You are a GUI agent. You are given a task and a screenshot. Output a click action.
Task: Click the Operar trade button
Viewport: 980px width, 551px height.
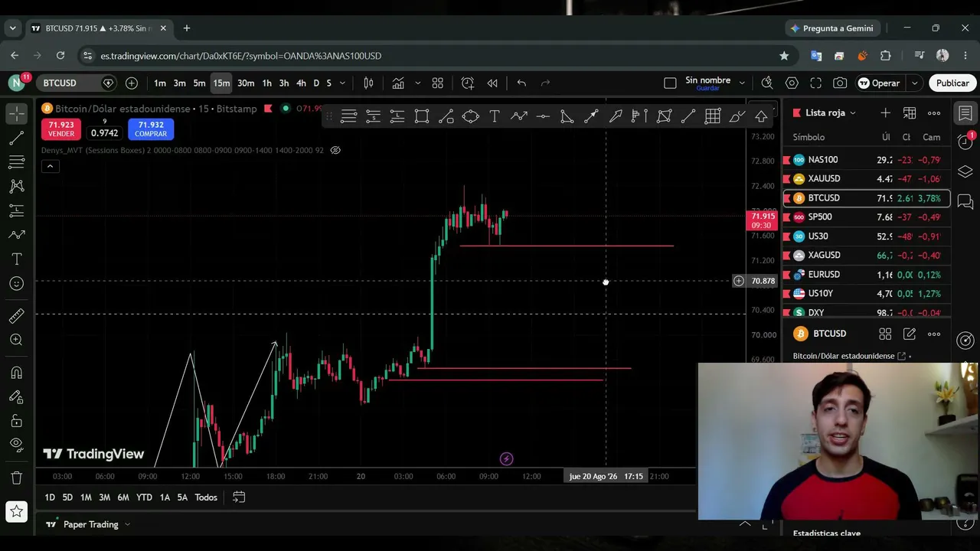[879, 83]
